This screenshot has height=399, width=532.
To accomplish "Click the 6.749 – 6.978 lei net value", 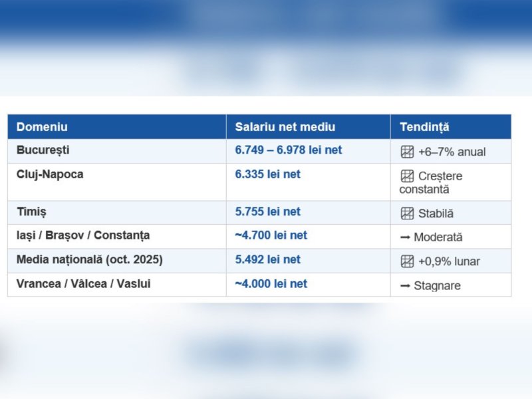I will 288,150.
